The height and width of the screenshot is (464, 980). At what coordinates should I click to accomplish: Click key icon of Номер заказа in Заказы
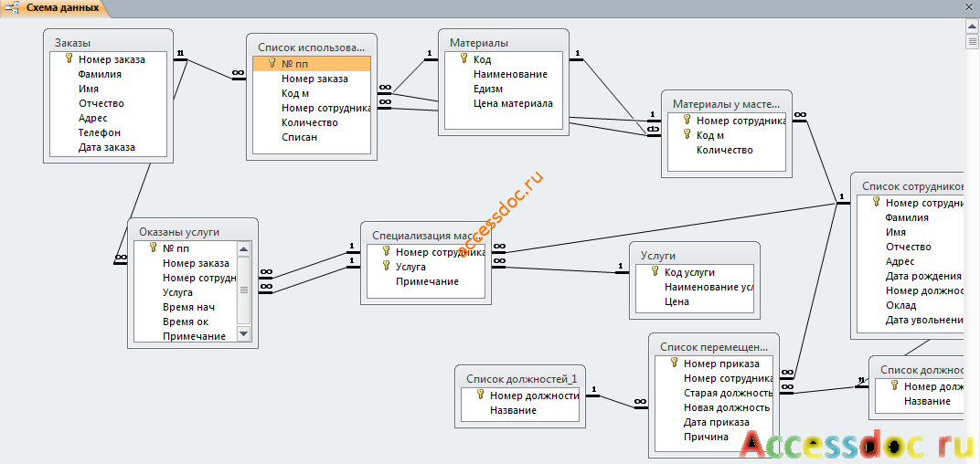pyautogui.click(x=69, y=59)
